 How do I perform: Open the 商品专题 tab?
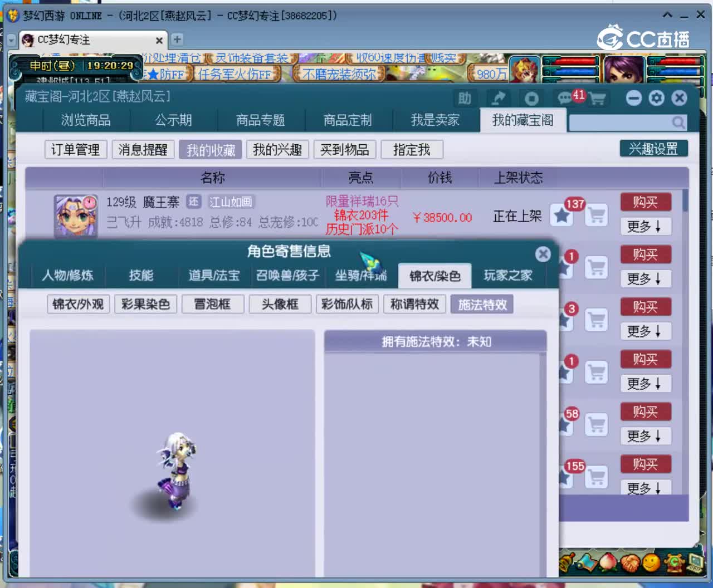pyautogui.click(x=261, y=120)
